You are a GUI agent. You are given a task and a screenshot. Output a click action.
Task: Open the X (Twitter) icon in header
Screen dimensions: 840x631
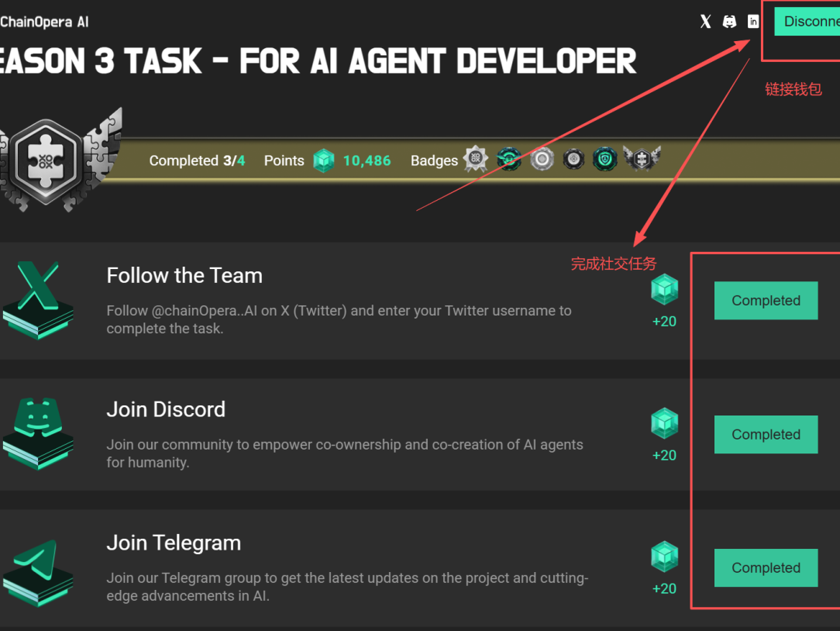705,22
